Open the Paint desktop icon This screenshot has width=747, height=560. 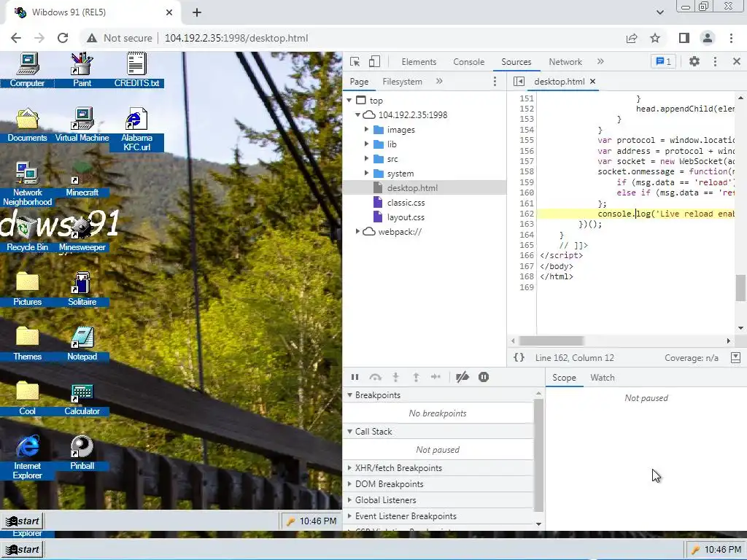pos(82,69)
